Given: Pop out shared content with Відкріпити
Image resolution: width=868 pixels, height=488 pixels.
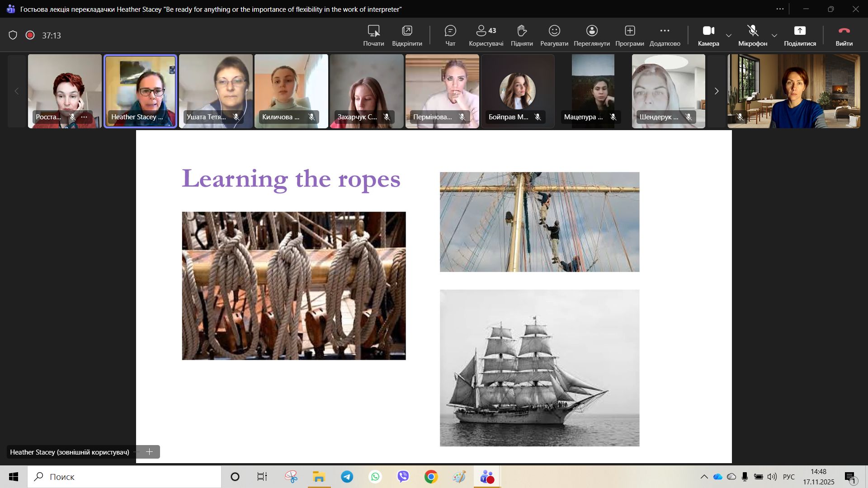Looking at the screenshot, I should (x=407, y=35).
